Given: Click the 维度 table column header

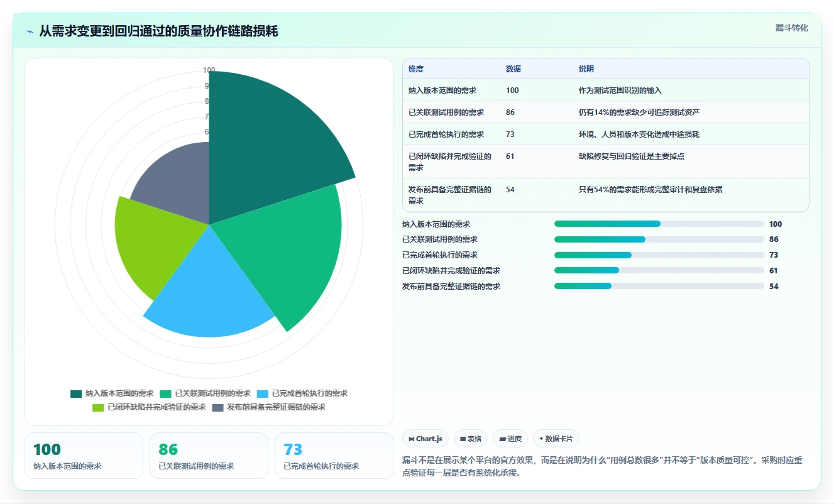Looking at the screenshot, I should pyautogui.click(x=416, y=69).
